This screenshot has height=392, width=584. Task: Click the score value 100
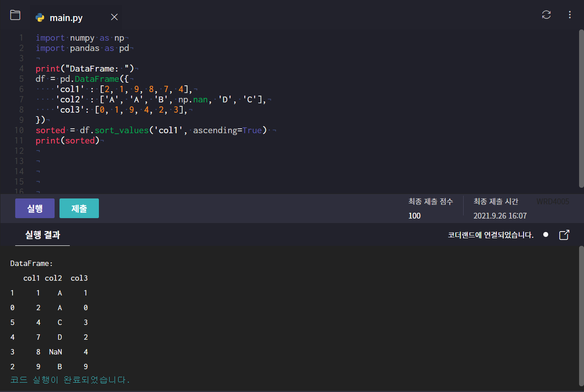point(414,216)
